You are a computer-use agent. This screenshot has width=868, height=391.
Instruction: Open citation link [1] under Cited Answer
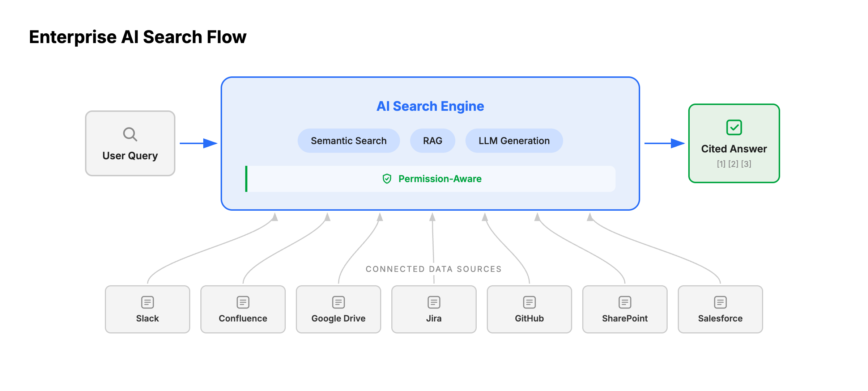coord(720,164)
